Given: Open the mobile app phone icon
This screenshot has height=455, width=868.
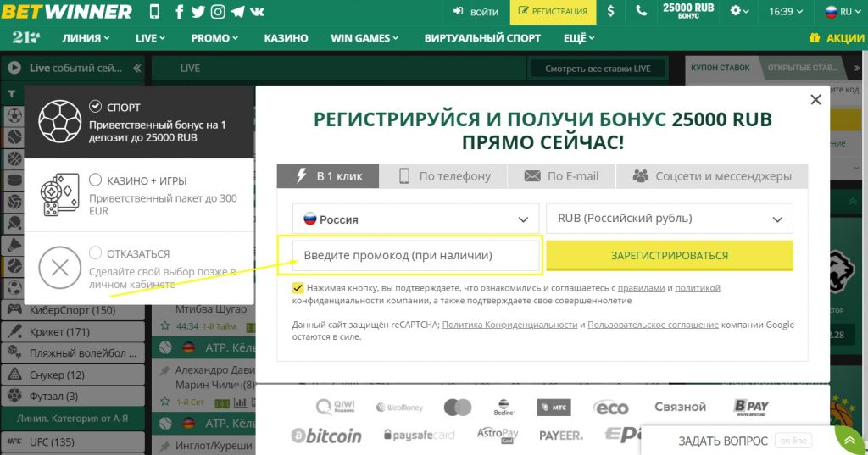Looking at the screenshot, I should tap(154, 11).
